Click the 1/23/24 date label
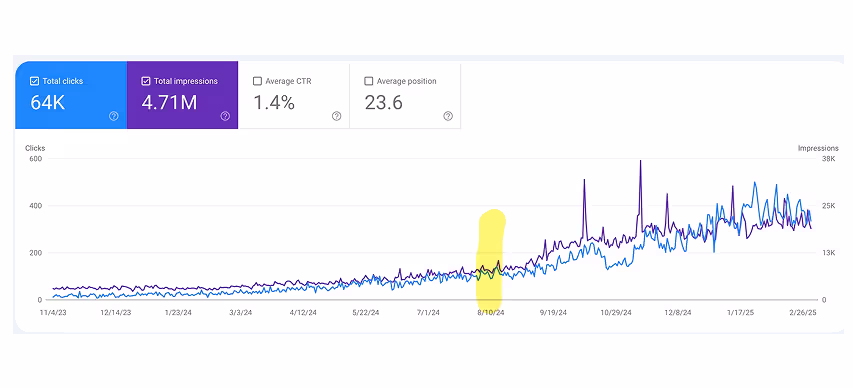The height and width of the screenshot is (388, 853). (178, 313)
